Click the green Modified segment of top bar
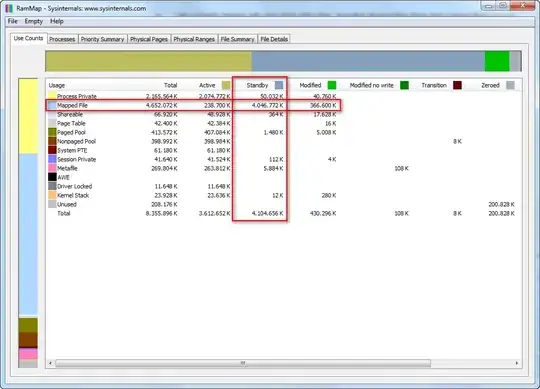Viewport: 540px width, 389px height. (497, 61)
